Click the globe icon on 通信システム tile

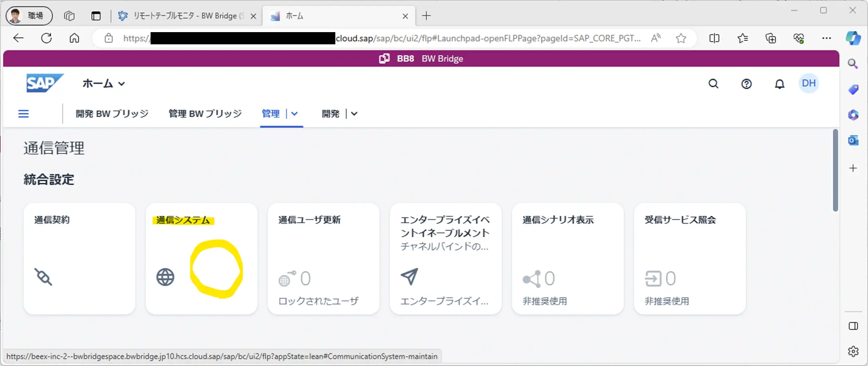tap(165, 277)
